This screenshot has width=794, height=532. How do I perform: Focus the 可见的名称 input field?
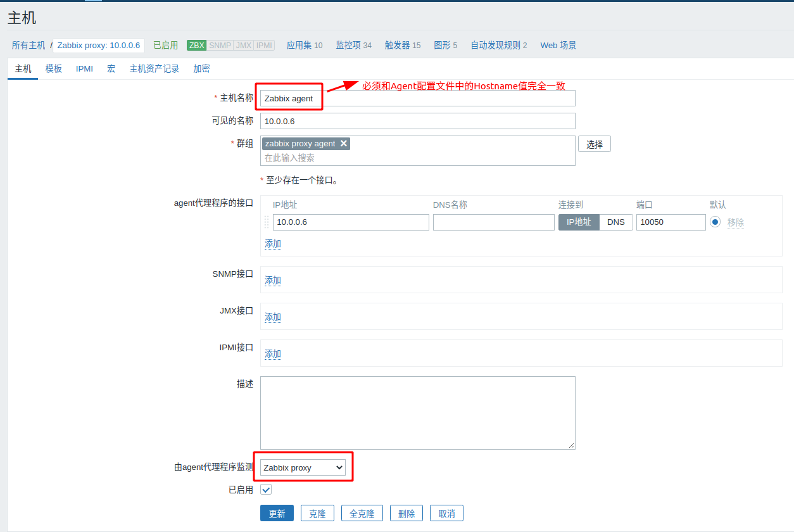click(x=418, y=121)
